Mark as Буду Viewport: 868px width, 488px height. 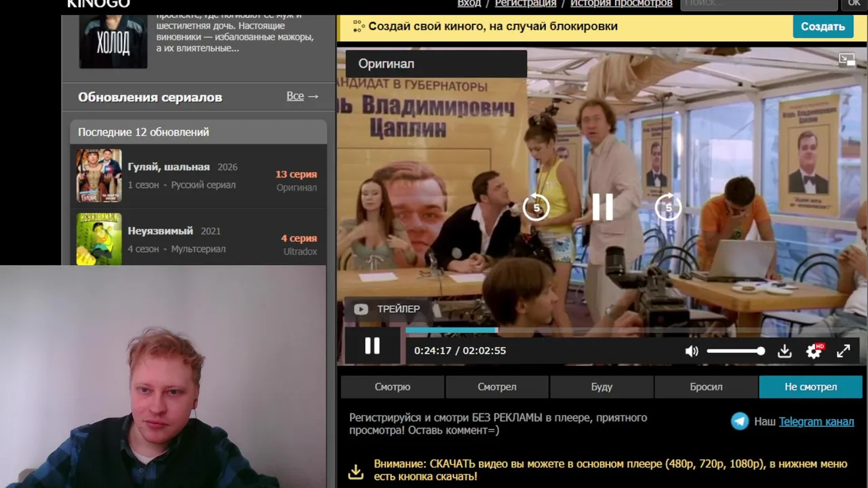(601, 387)
